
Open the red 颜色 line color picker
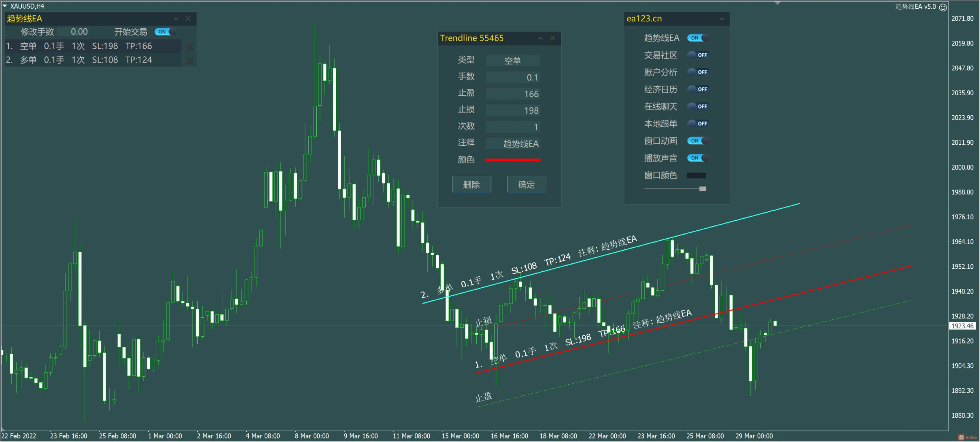[x=513, y=160]
